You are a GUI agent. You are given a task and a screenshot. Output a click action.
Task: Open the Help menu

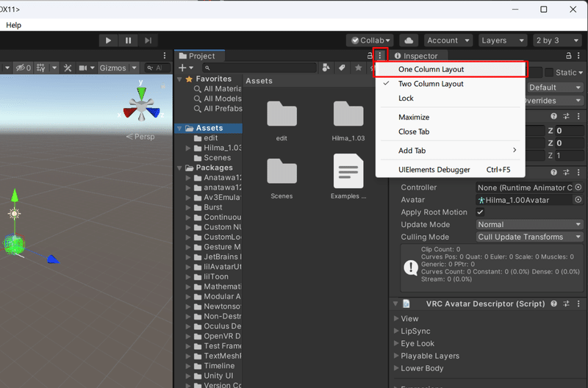tap(13, 25)
